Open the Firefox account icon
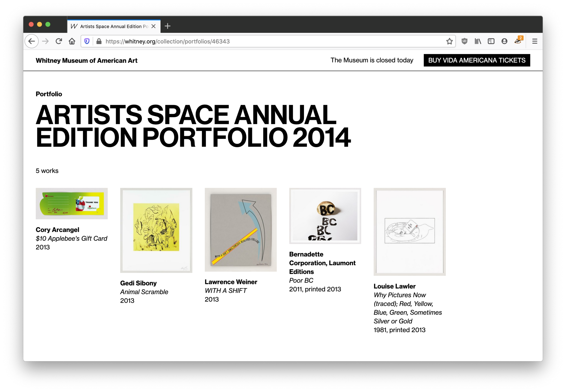This screenshot has height=392, width=566. (x=504, y=41)
